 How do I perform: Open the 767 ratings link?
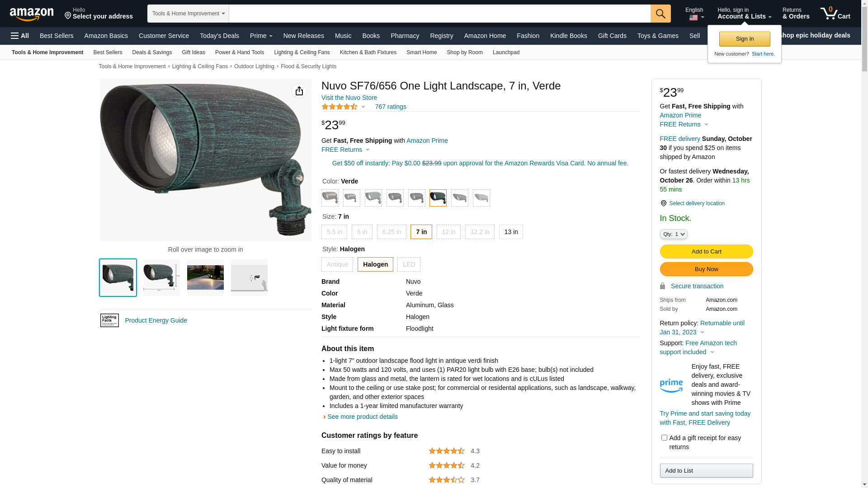[390, 107]
